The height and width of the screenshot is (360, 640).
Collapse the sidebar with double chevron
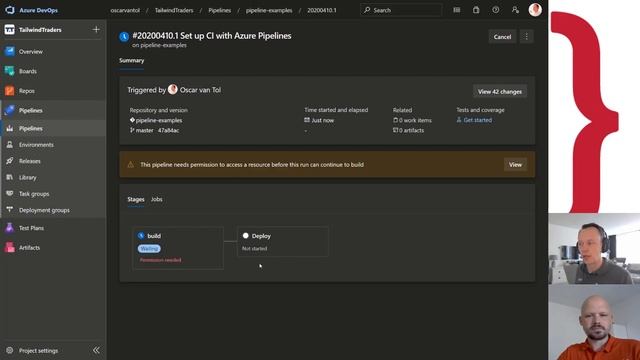point(96,350)
